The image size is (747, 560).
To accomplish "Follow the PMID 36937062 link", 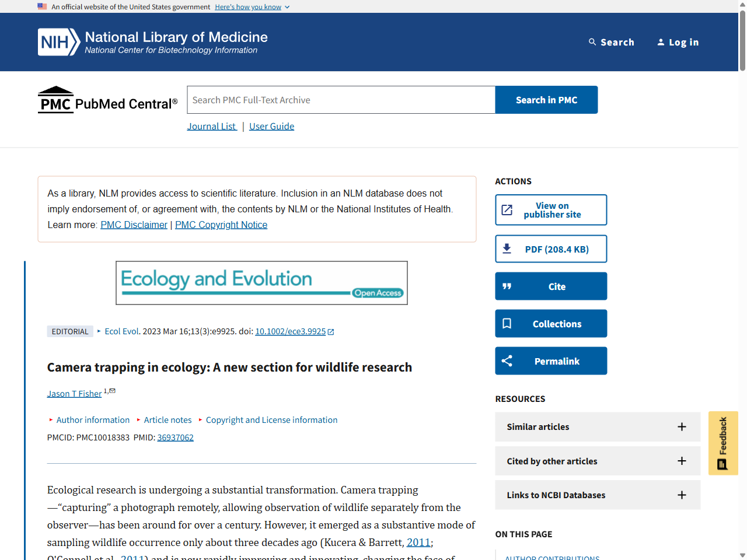I will [x=175, y=437].
